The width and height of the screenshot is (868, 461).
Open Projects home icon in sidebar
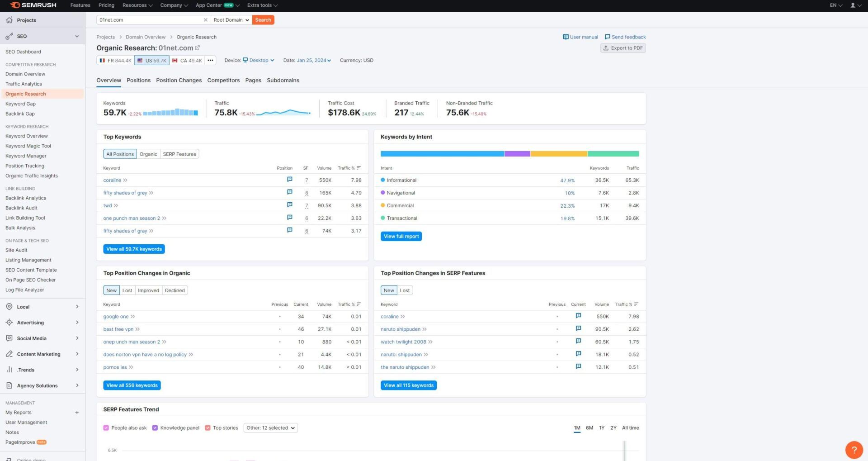pos(9,20)
